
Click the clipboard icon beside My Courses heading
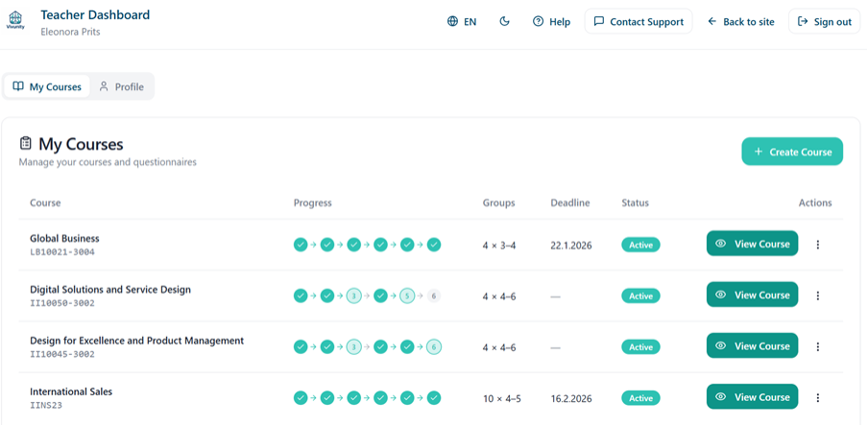pos(26,143)
